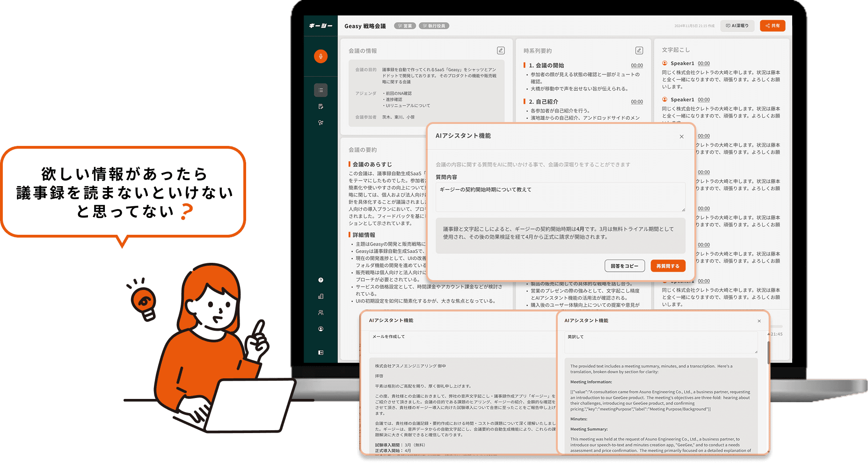Click the 執行役員 tag chip
Viewport: 868px width, 463px height.
tap(434, 26)
